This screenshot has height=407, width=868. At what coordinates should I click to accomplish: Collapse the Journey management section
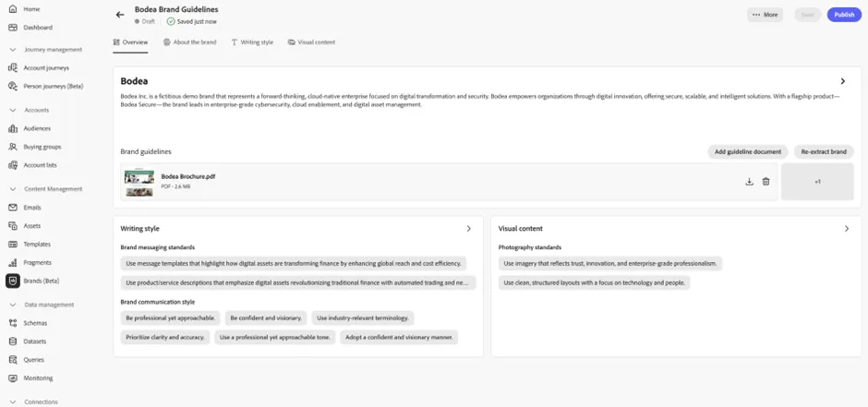[13, 50]
